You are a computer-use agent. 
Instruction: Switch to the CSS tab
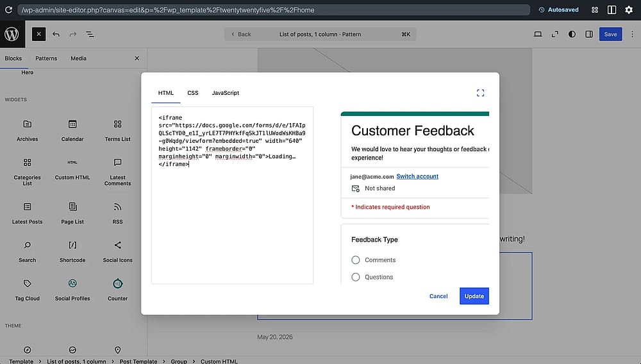coord(193,93)
